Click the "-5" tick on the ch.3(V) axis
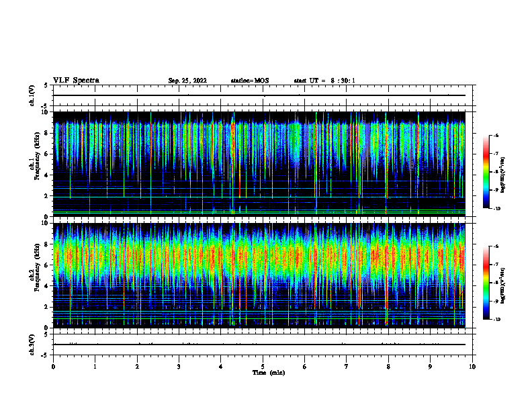This screenshot has height=411, width=532. point(46,355)
